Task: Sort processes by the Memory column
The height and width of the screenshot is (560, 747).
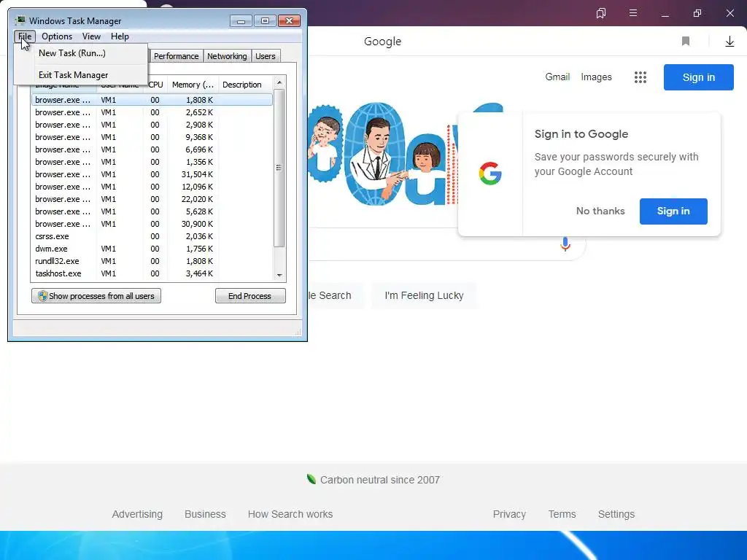Action: (193, 85)
